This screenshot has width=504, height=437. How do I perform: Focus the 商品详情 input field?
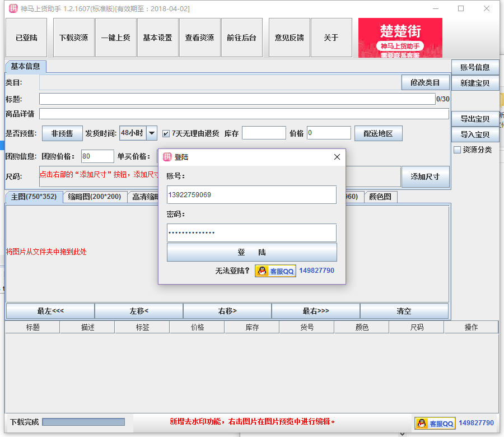click(244, 114)
